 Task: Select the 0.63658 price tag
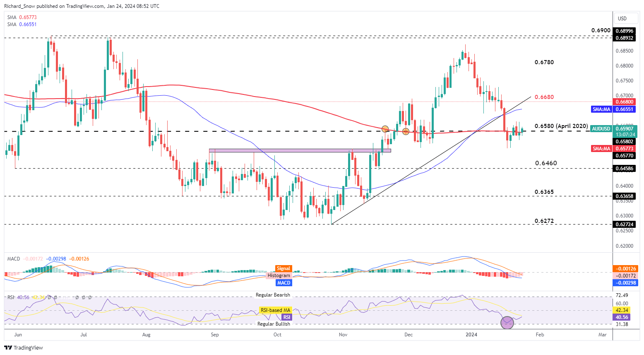[624, 196]
